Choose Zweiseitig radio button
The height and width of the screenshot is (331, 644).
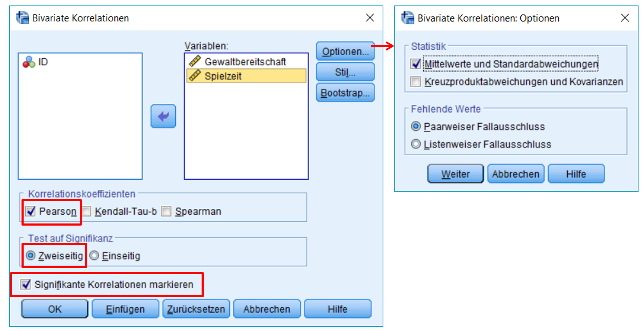(x=30, y=256)
